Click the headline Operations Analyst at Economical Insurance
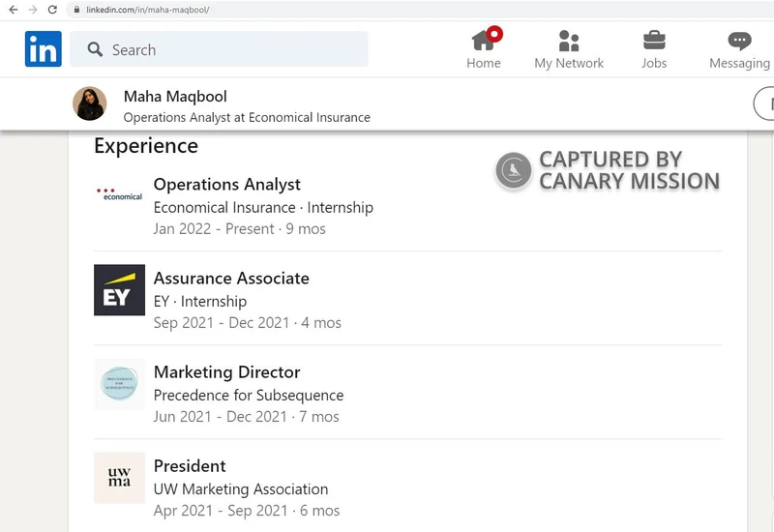This screenshot has height=532, width=774. pyautogui.click(x=247, y=117)
